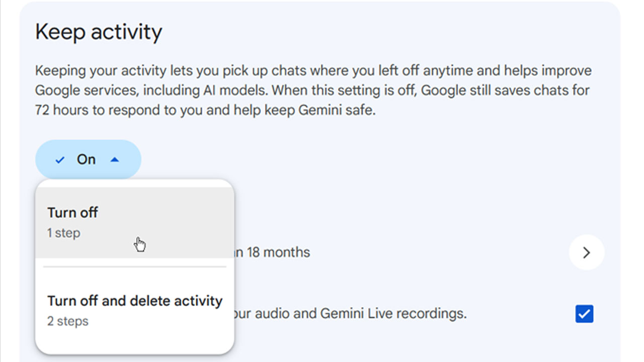Click the 'On' label text

pyautogui.click(x=86, y=159)
